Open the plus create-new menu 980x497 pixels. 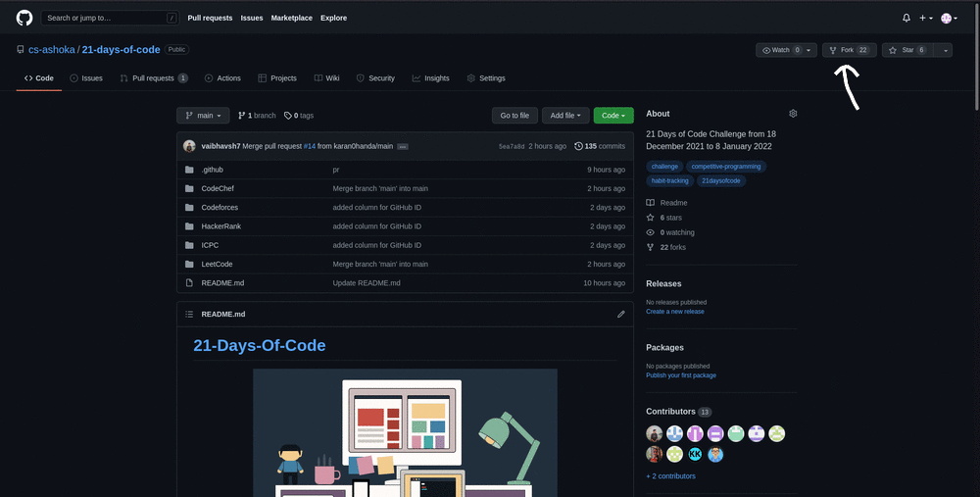point(926,18)
